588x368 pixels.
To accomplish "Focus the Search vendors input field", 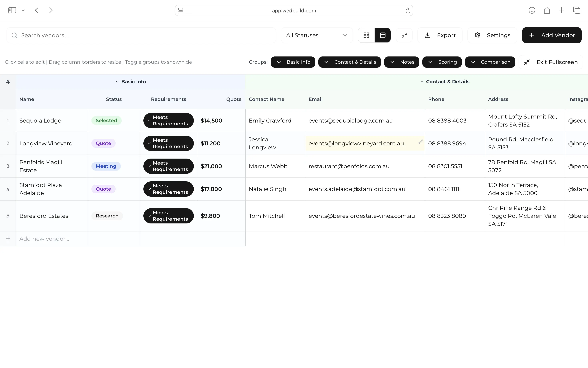I will click(x=141, y=35).
